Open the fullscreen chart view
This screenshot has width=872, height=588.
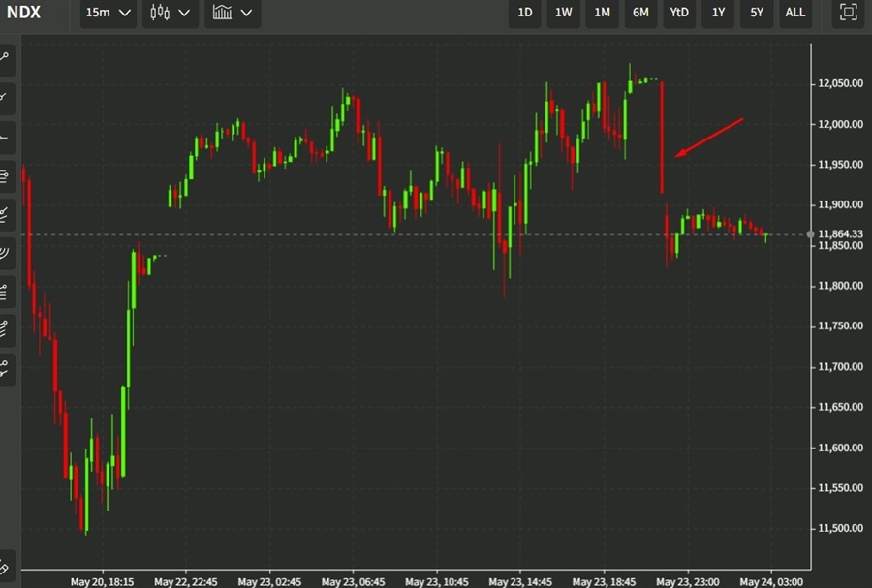[848, 14]
